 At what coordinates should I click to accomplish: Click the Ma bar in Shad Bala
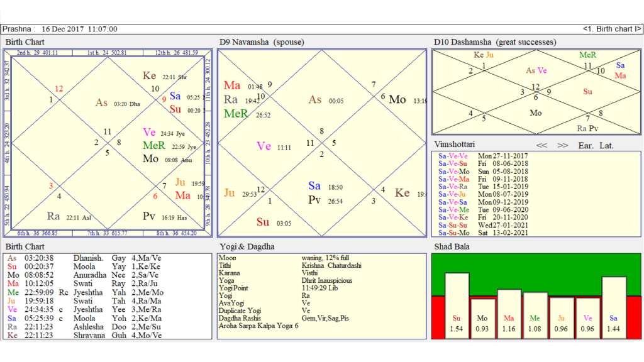(x=509, y=314)
